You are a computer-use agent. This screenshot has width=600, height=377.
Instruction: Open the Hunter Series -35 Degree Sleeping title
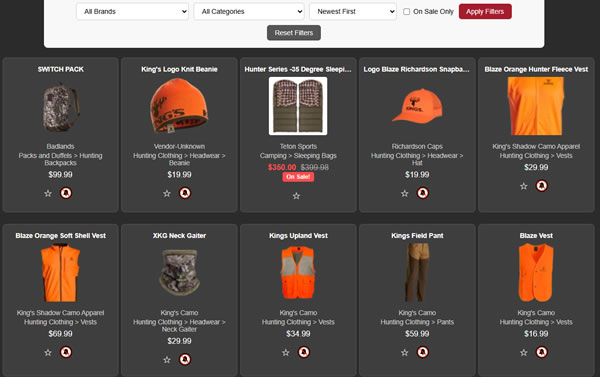[298, 69]
